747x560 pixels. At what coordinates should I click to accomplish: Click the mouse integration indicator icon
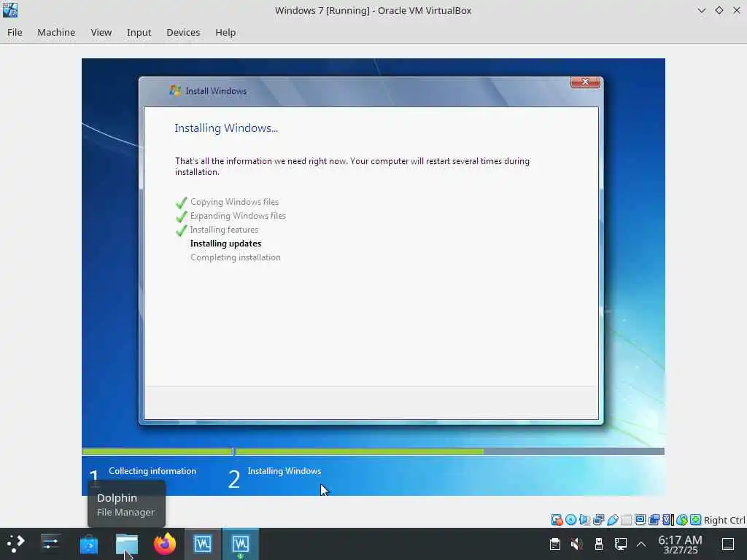[682, 519]
